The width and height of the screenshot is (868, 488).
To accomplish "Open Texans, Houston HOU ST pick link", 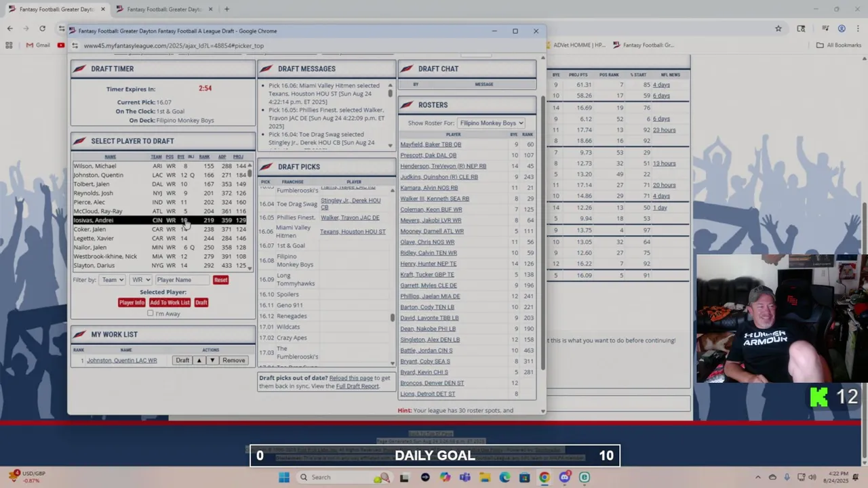I will coord(353,232).
